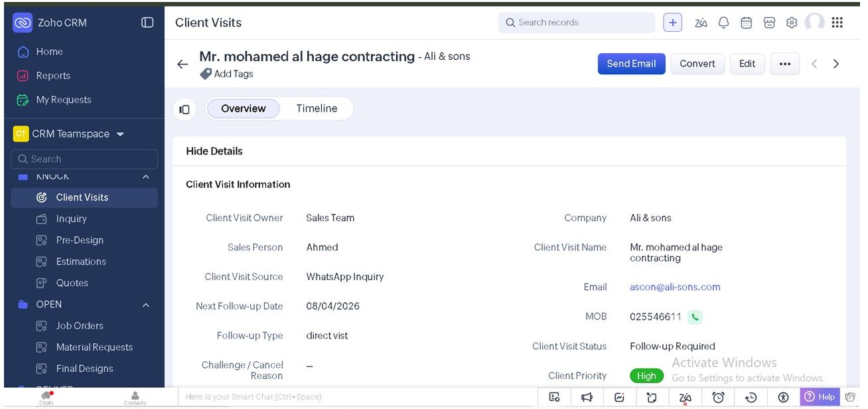Go to My Requests

(x=64, y=100)
